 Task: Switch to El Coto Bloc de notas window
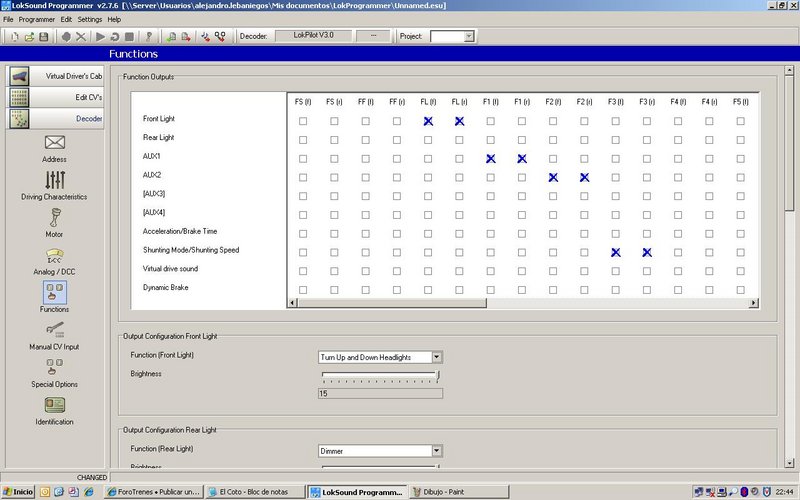pos(255,492)
